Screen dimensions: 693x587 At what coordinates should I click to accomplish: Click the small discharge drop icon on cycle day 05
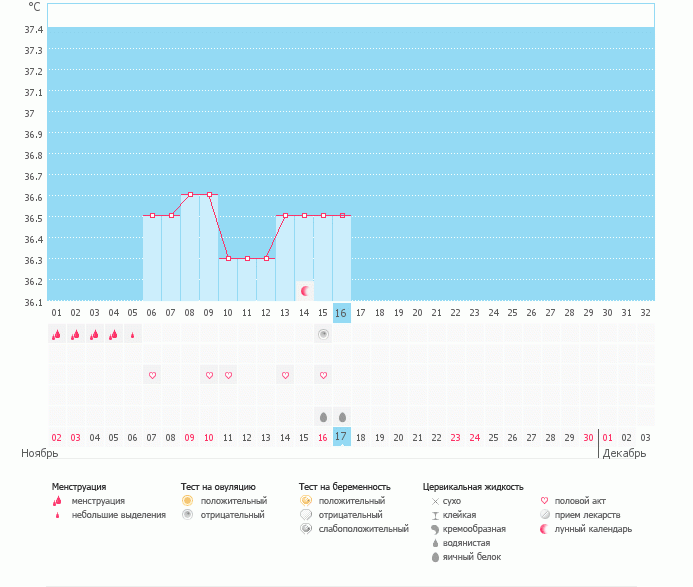[x=133, y=335]
